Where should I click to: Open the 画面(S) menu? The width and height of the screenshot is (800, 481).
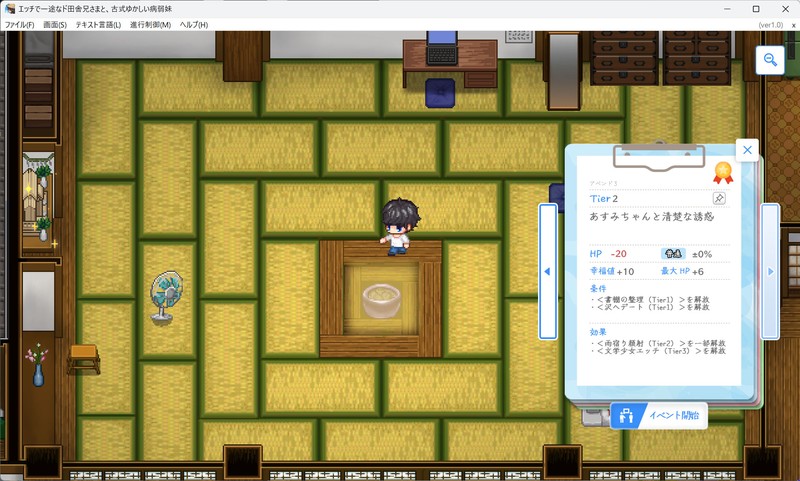pyautogui.click(x=55, y=24)
